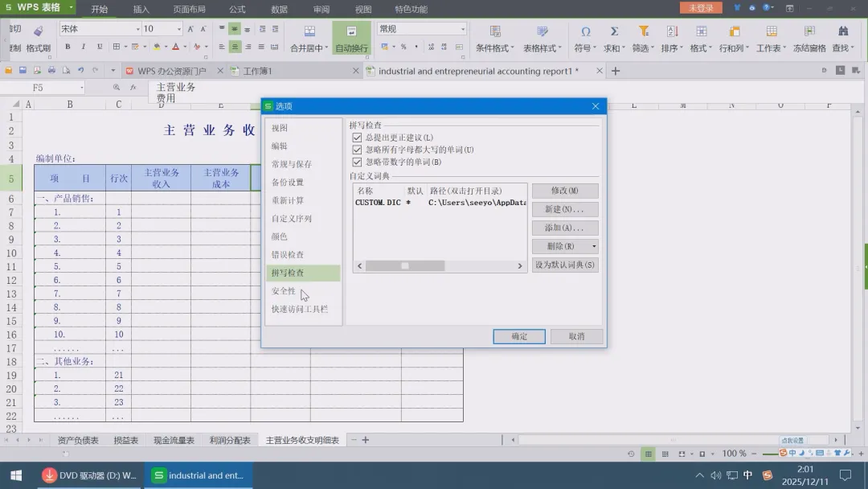Select 常规与保存 in the options list
868x489 pixels.
click(x=303, y=164)
